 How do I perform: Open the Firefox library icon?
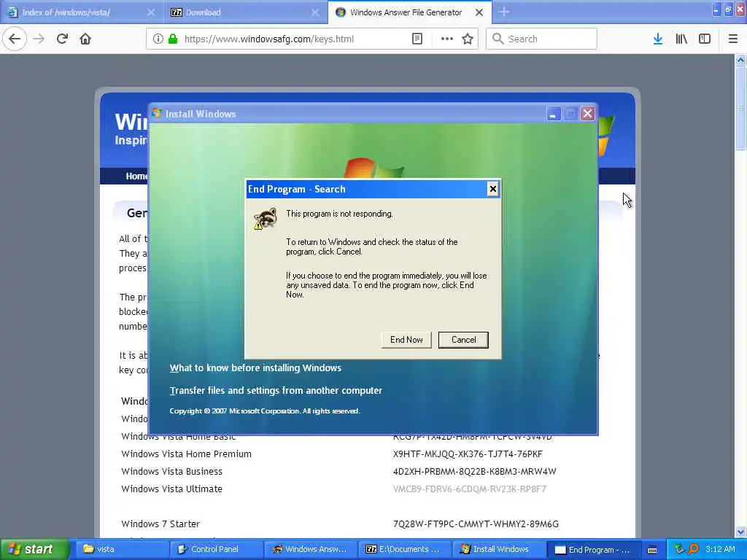[681, 39]
